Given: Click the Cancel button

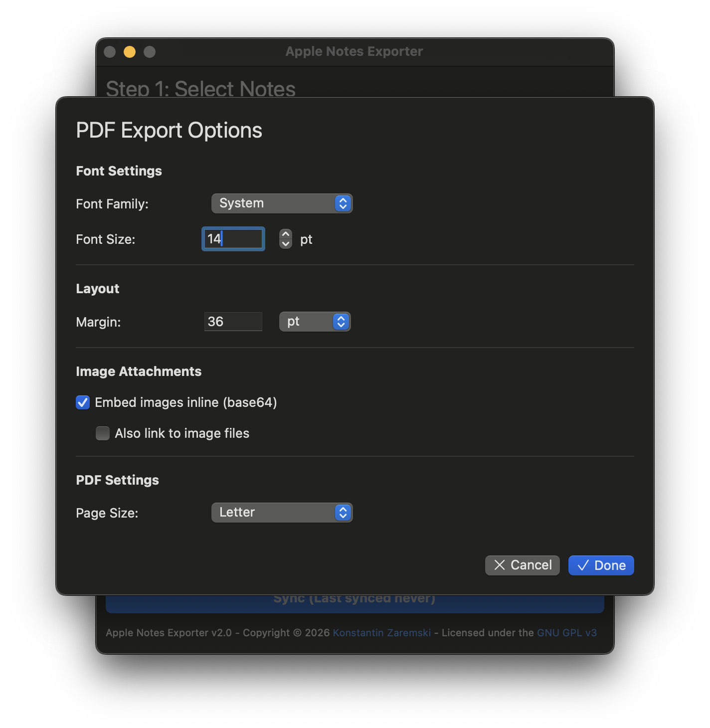Looking at the screenshot, I should tap(523, 565).
